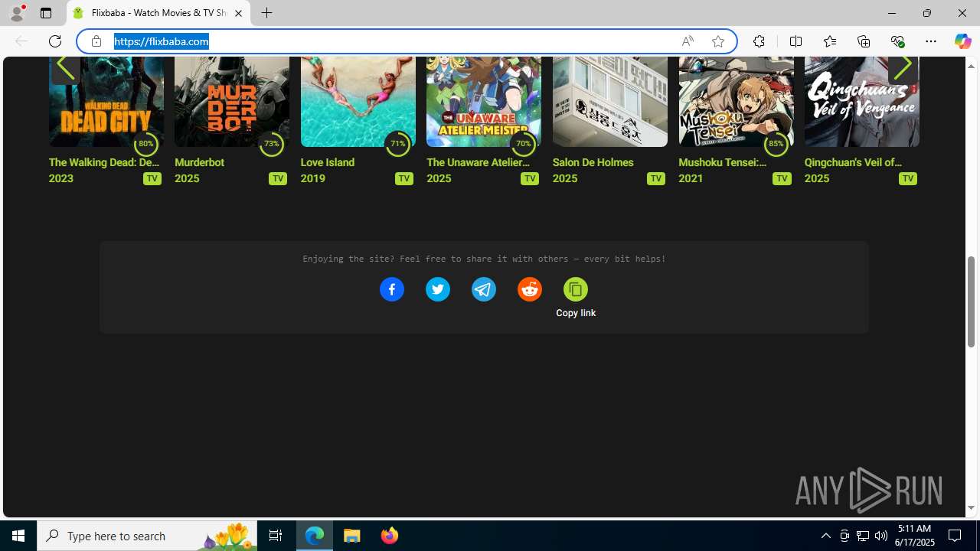Add this page to favorites star
The image size is (980, 551).
[717, 41]
